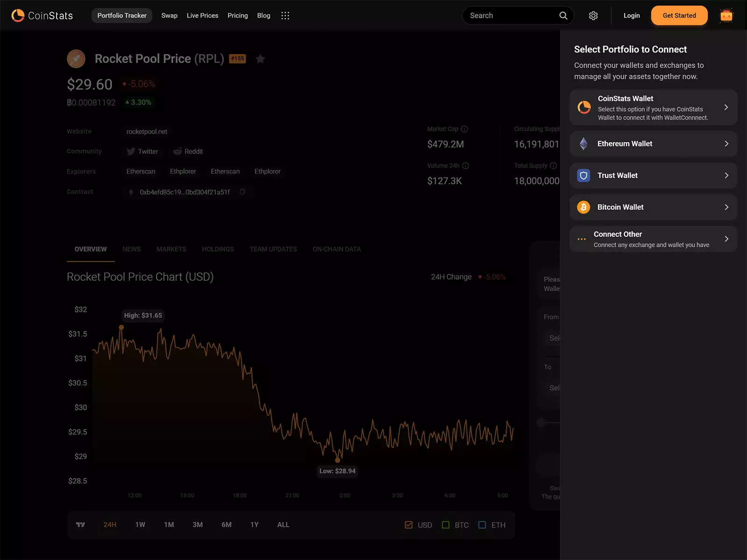Image resolution: width=747 pixels, height=560 pixels.
Task: Open the Pricing page
Action: coord(238,15)
